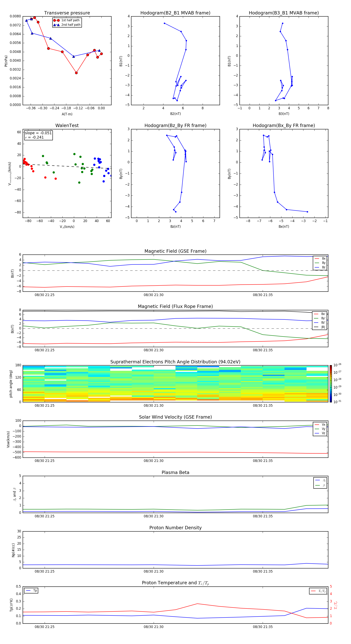Click the "Hodogram(B2_B1 MVAB frame)" title

175,13
